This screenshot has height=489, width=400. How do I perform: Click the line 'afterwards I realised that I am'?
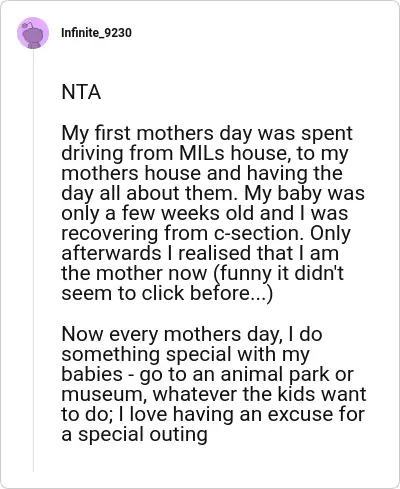point(200,253)
